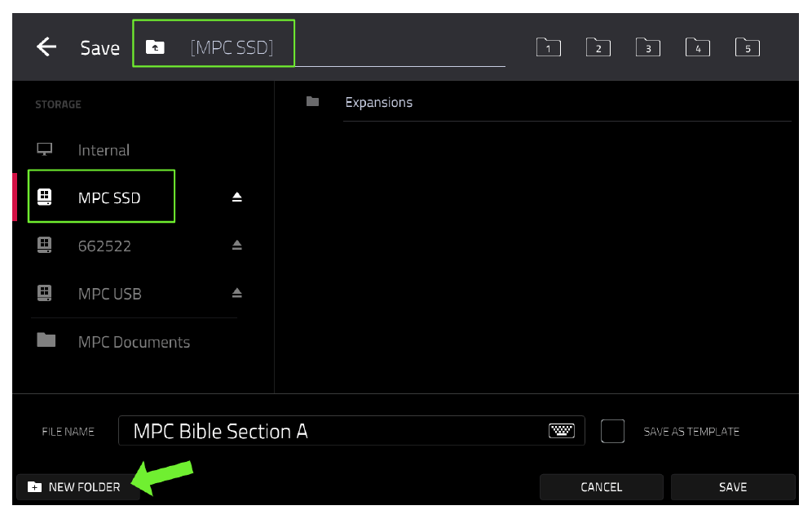
Task: Open folder shortcut 4
Action: 698,47
